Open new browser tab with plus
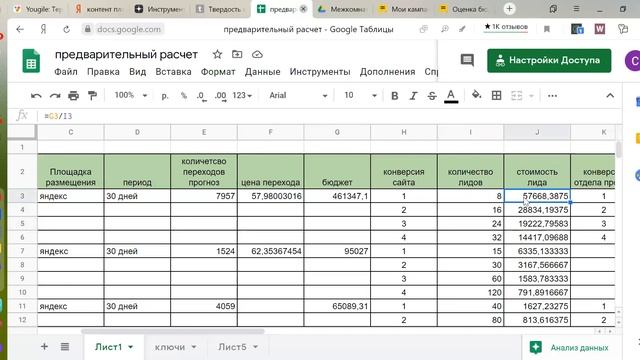This screenshot has width=640, height=360. coord(509,9)
